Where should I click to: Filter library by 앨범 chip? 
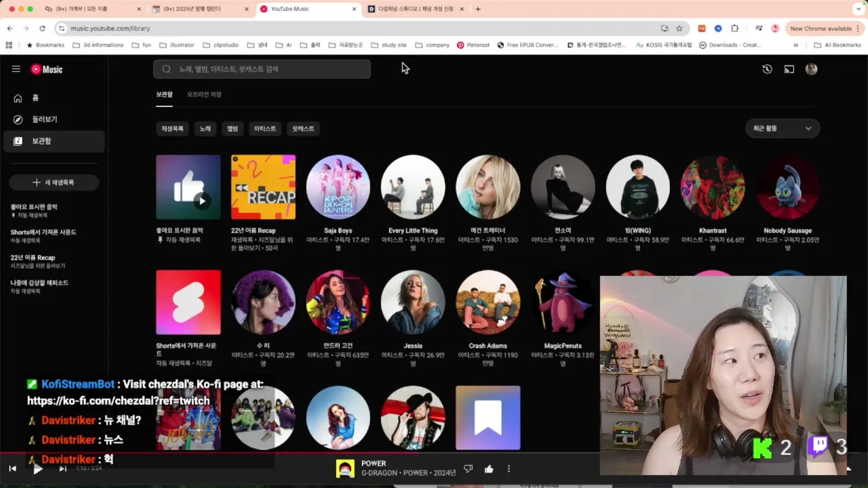click(233, 128)
